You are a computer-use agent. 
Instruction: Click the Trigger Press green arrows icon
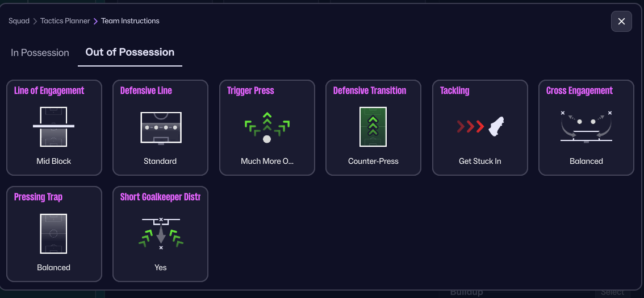(x=266, y=126)
